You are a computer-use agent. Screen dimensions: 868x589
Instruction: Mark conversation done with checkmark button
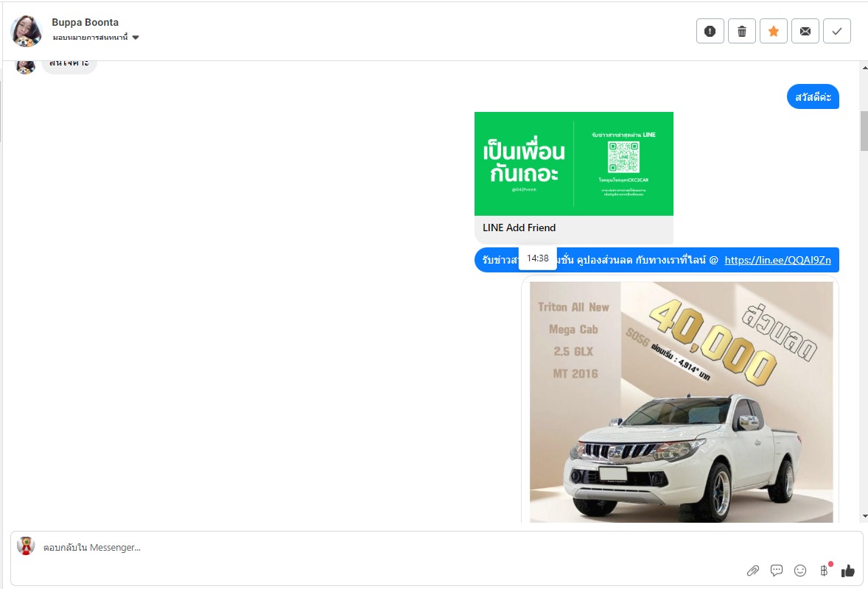836,31
